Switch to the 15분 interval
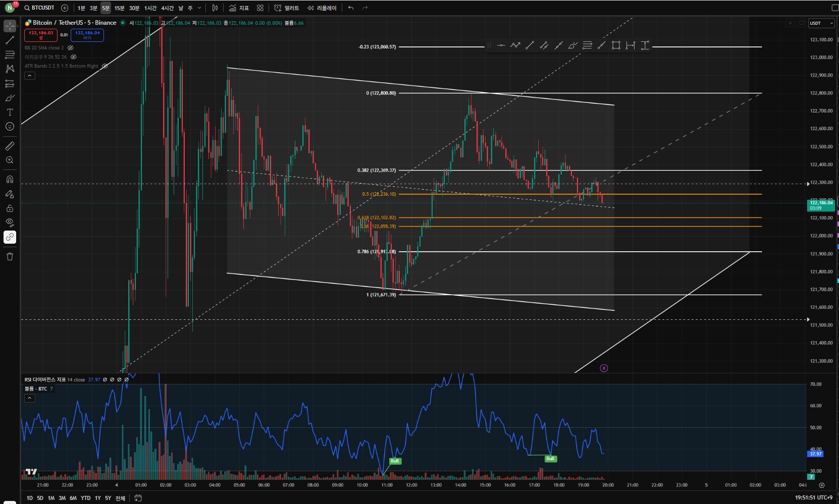Viewport: 839px width, 504px height. [119, 8]
